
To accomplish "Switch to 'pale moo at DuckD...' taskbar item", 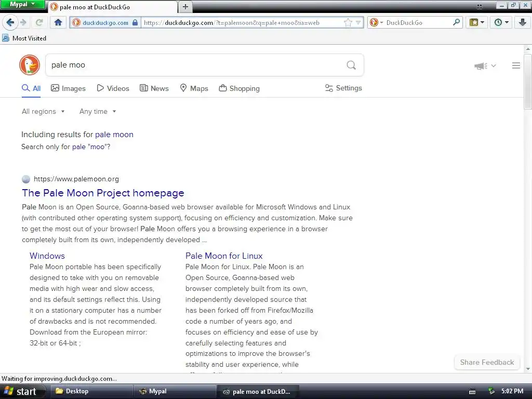I will pyautogui.click(x=257, y=391).
